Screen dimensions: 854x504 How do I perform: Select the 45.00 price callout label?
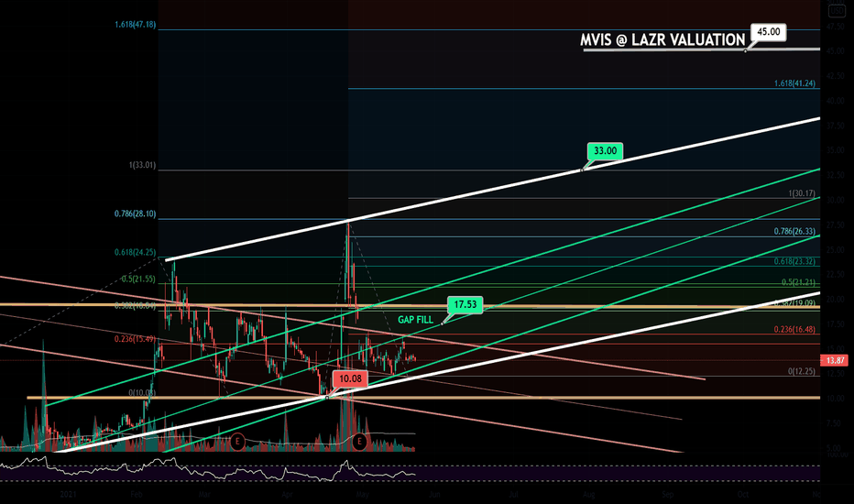768,32
